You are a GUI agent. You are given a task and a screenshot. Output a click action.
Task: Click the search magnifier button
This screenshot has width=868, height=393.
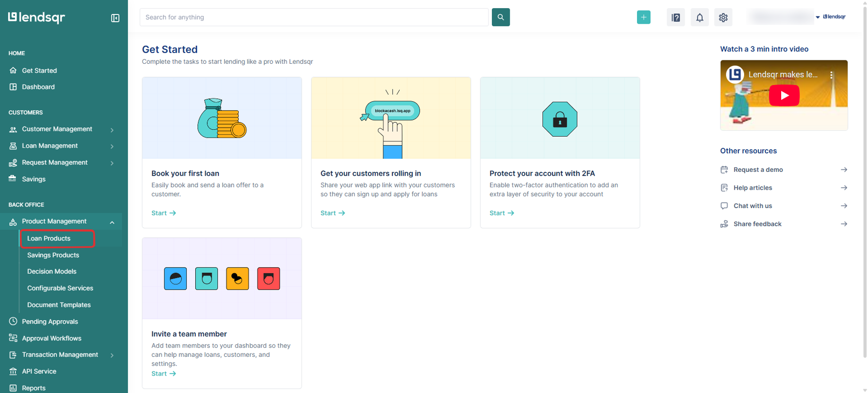(x=501, y=17)
